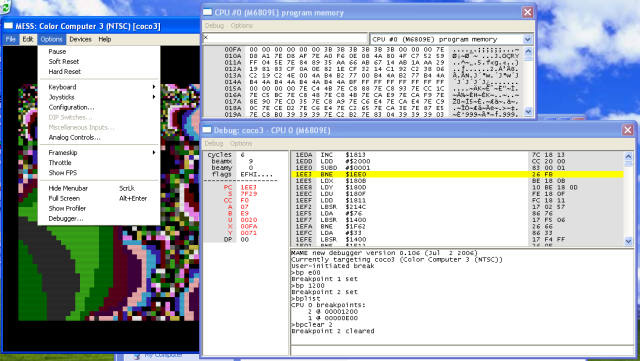The width and height of the screenshot is (640, 361).
Task: Click 'Breakpoint 2 cleared' console line
Action: [333, 331]
